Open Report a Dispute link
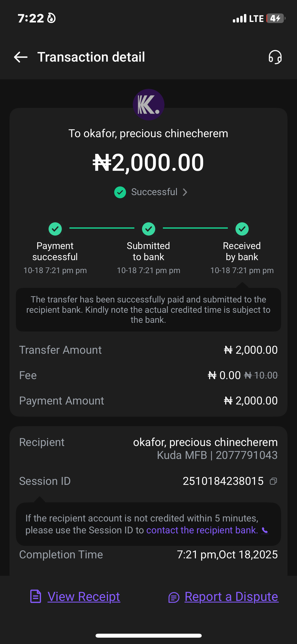This screenshot has height=644, width=297. pos(231,597)
